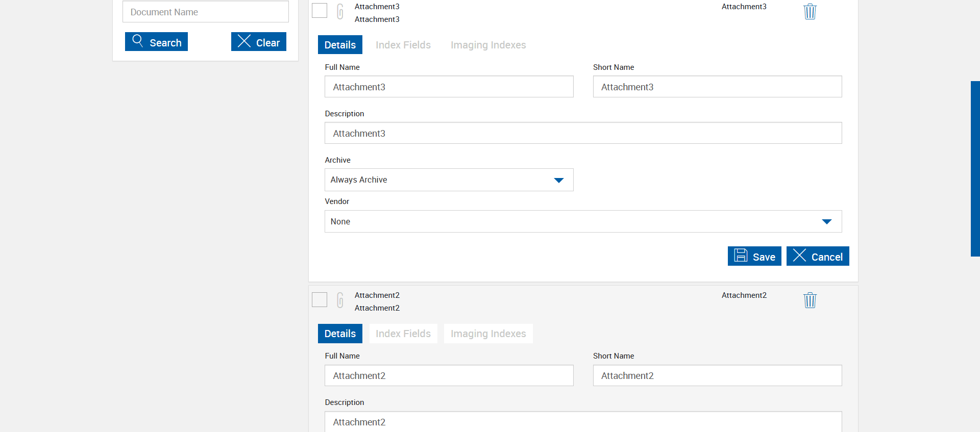Open Index Fields tab under Attachment3
Viewport: 980px width, 432px height.
(403, 45)
